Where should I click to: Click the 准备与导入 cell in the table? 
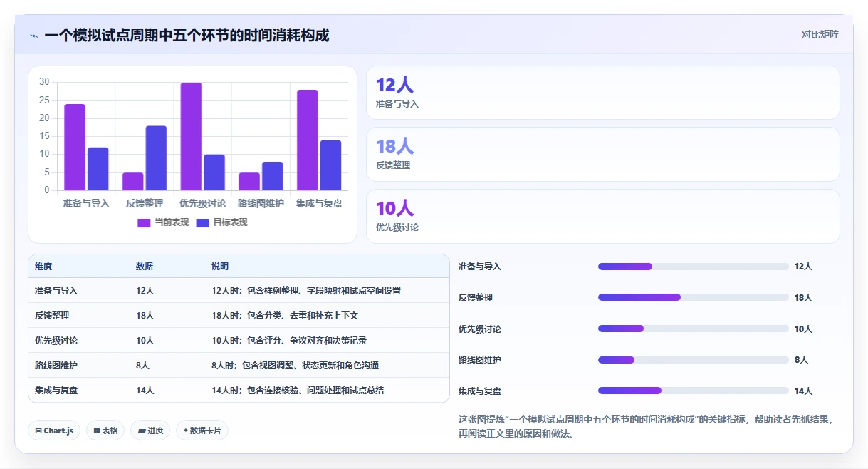coord(56,291)
